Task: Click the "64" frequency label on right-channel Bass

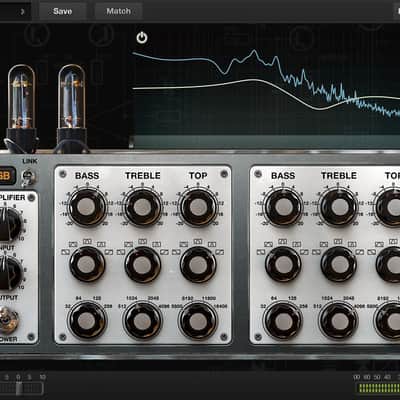Action: [x=274, y=298]
